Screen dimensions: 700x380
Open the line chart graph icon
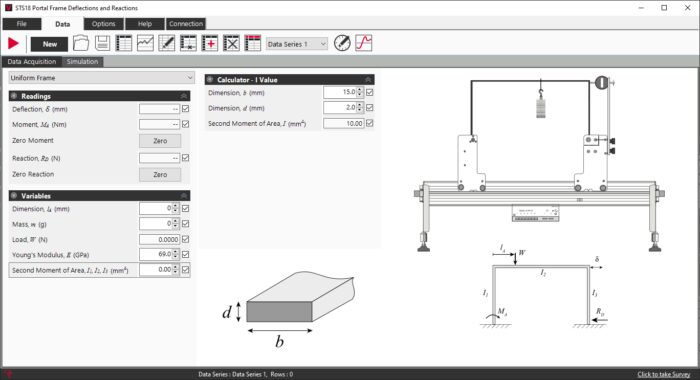pyautogui.click(x=145, y=43)
